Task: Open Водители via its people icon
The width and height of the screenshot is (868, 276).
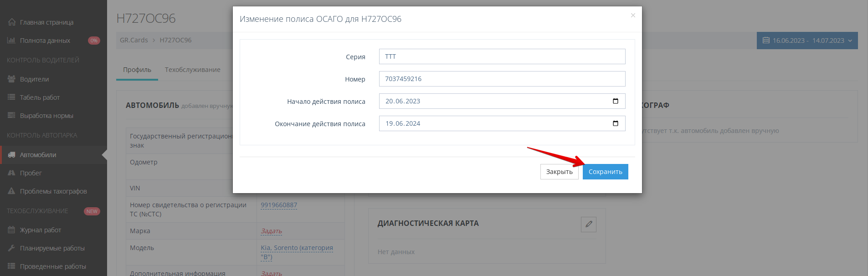Action: click(11, 79)
